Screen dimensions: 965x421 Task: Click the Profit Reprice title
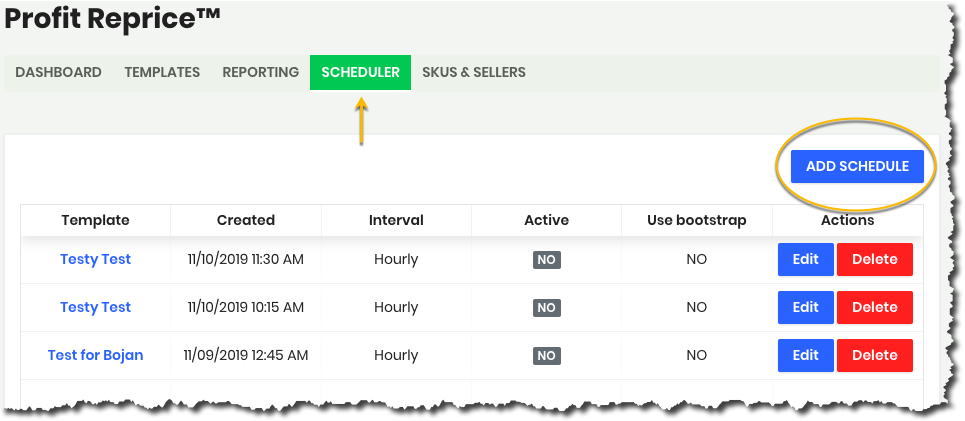click(x=113, y=18)
